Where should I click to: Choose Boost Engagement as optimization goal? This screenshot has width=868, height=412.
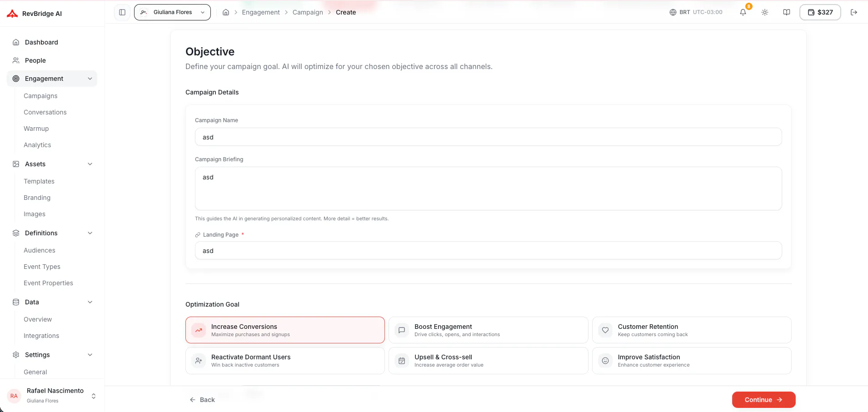488,330
